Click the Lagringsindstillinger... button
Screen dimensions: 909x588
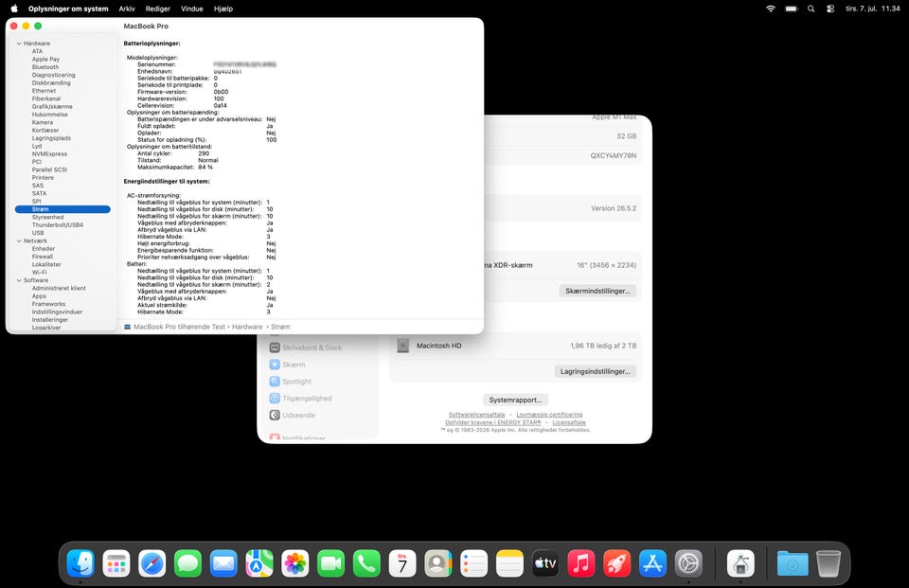tap(595, 371)
